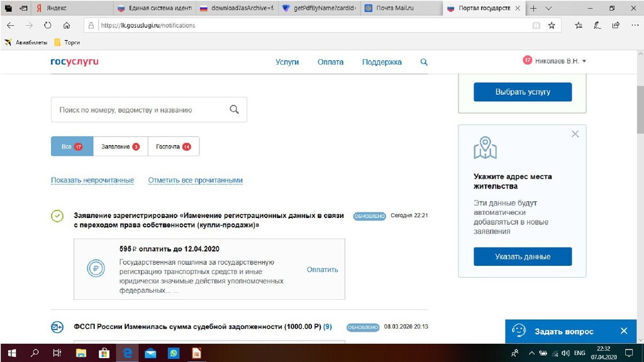
Task: Open Windows notification center icon
Action: coord(629,353)
